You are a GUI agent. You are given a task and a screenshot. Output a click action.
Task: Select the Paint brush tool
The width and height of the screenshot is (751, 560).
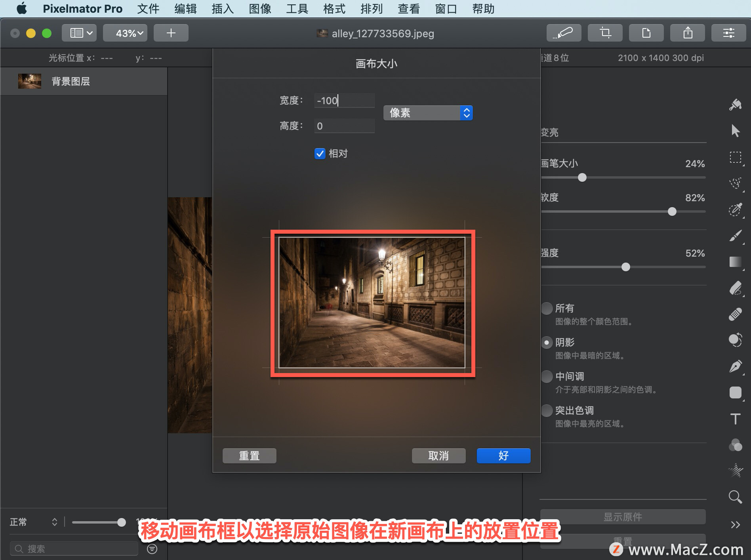click(736, 236)
